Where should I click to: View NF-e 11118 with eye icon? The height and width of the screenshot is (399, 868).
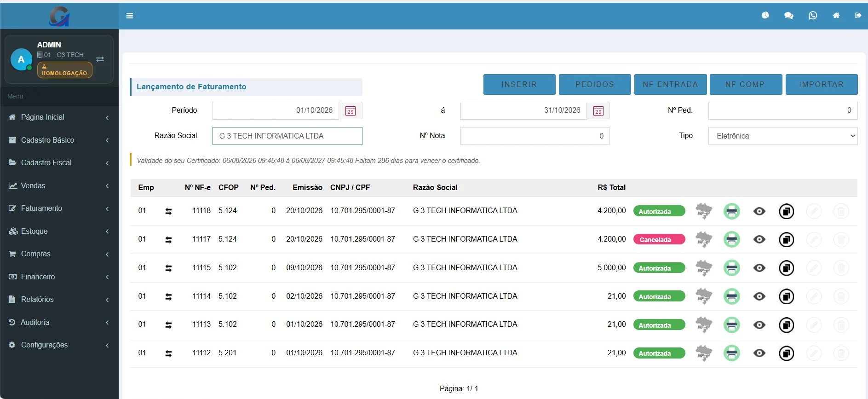point(759,211)
